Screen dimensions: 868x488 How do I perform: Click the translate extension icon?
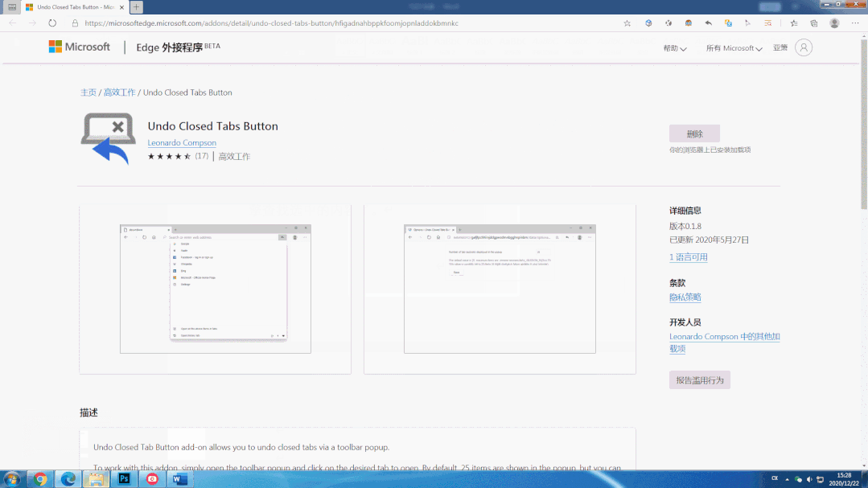pos(728,23)
